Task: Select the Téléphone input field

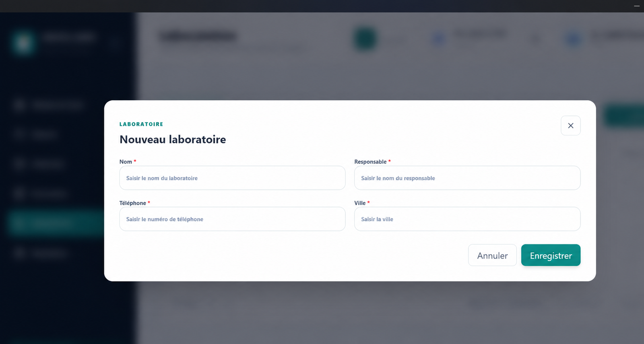Action: [232, 219]
